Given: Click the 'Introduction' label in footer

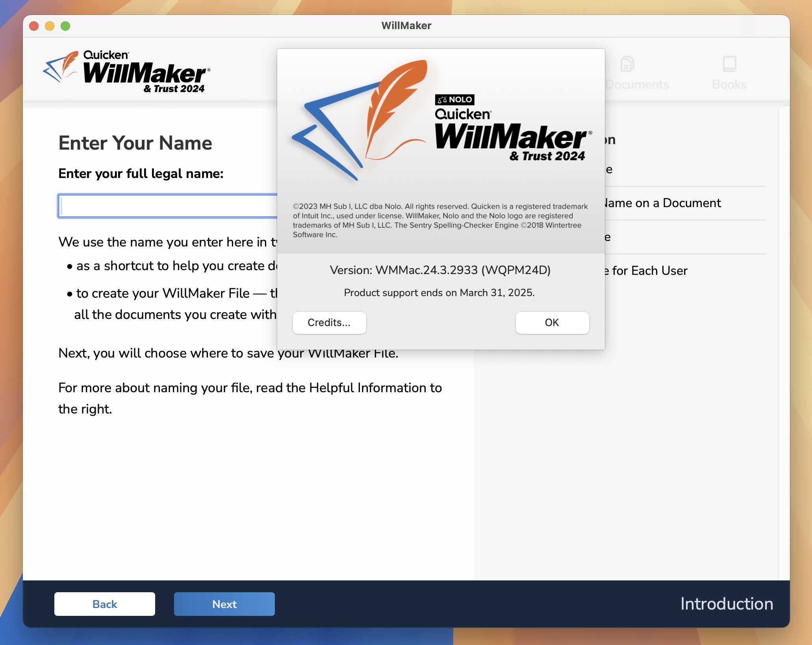Looking at the screenshot, I should coord(727,604).
